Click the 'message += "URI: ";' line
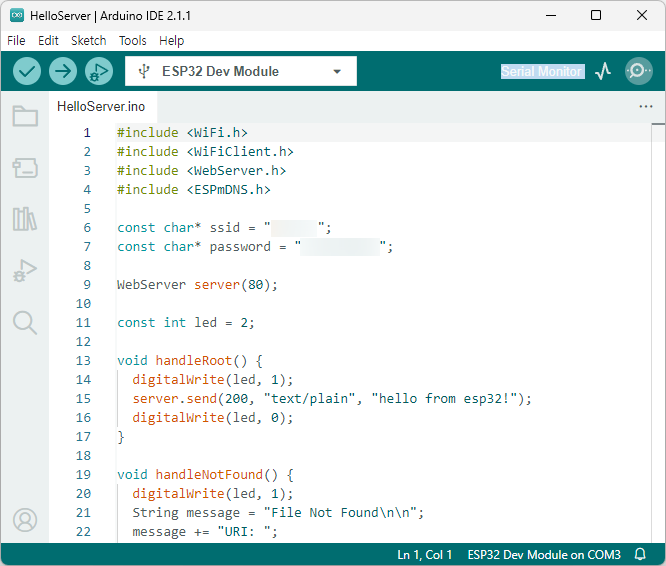The width and height of the screenshot is (666, 566). click(x=205, y=532)
